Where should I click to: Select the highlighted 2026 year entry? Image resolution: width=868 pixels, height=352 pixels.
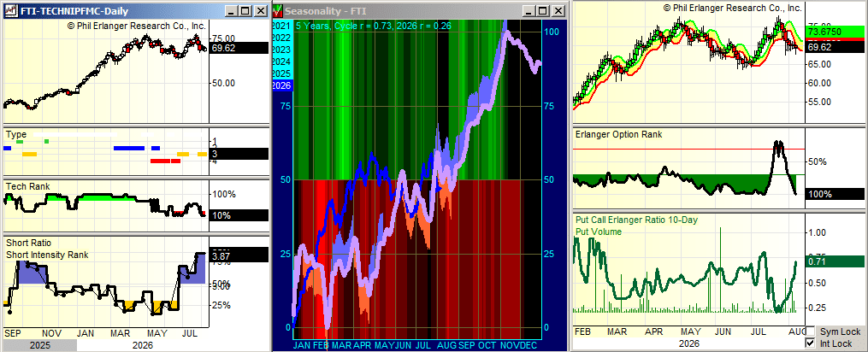pos(281,85)
